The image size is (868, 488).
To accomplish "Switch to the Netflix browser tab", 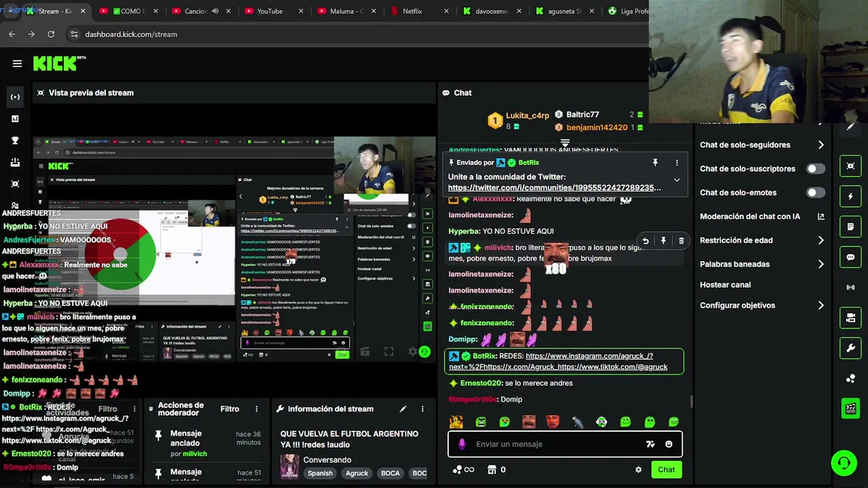I will tap(419, 11).
